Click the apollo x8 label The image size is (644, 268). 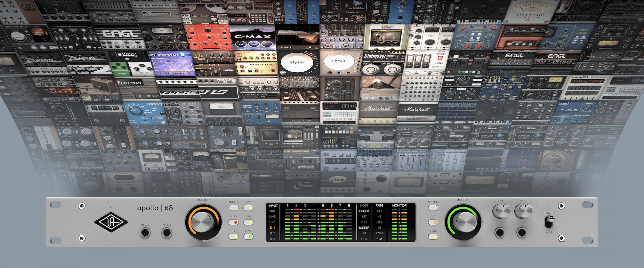(x=155, y=208)
